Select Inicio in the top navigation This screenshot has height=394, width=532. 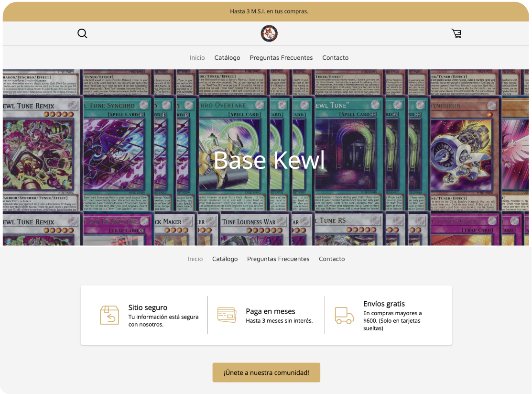197,58
